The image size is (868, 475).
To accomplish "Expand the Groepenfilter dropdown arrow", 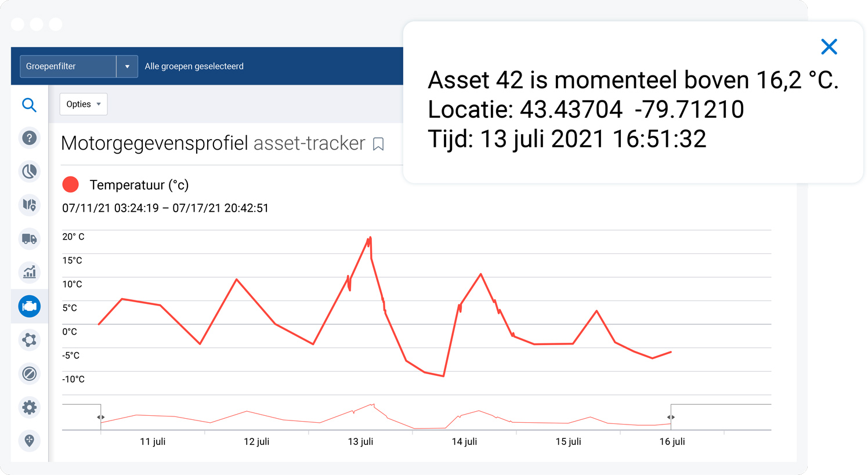I will point(127,67).
